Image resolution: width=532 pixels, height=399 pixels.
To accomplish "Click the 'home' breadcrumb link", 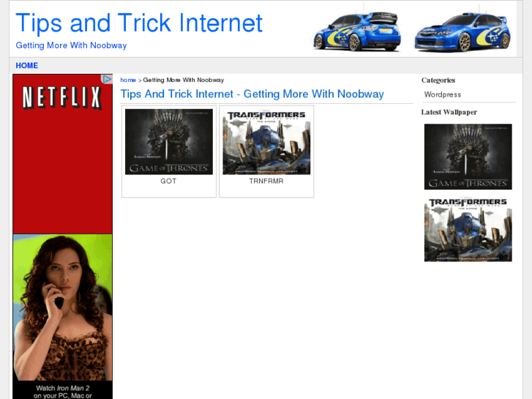I will coord(128,80).
